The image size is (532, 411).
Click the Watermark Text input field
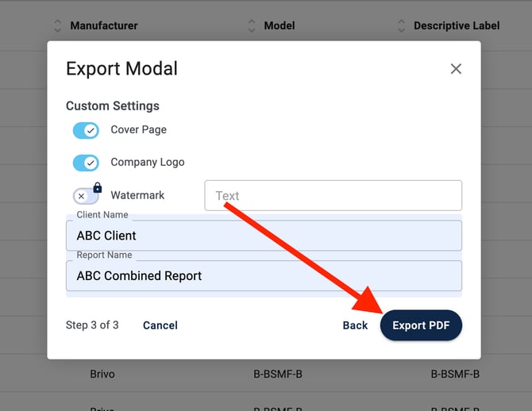tap(333, 196)
